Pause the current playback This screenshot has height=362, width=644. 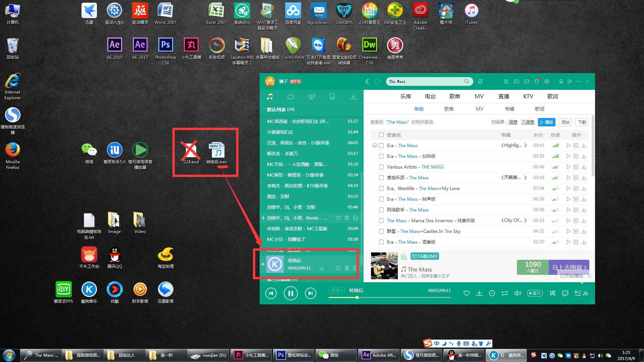[x=290, y=293]
